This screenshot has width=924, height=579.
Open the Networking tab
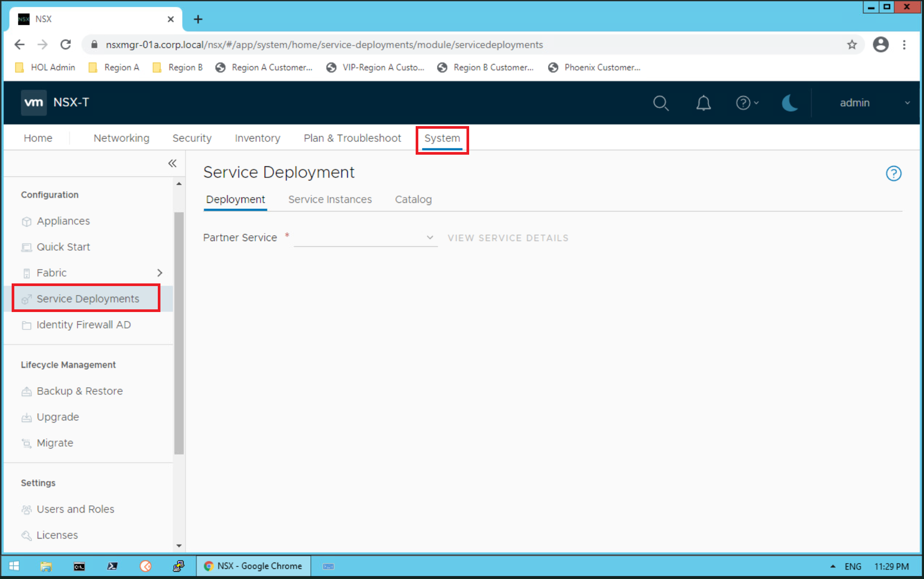point(121,138)
